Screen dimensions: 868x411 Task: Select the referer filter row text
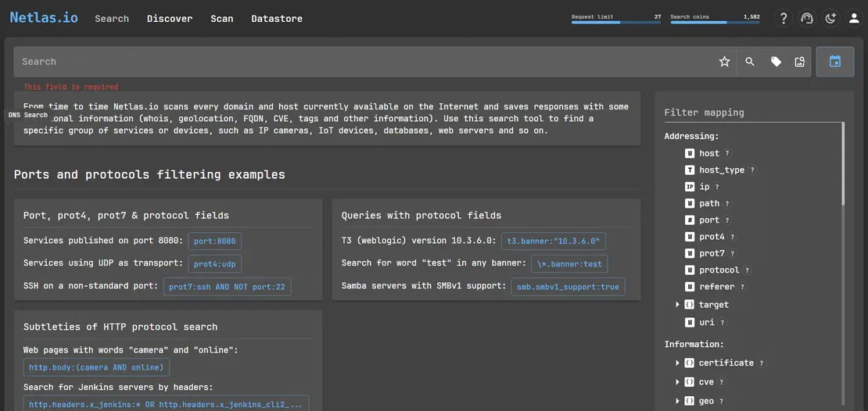coord(716,287)
